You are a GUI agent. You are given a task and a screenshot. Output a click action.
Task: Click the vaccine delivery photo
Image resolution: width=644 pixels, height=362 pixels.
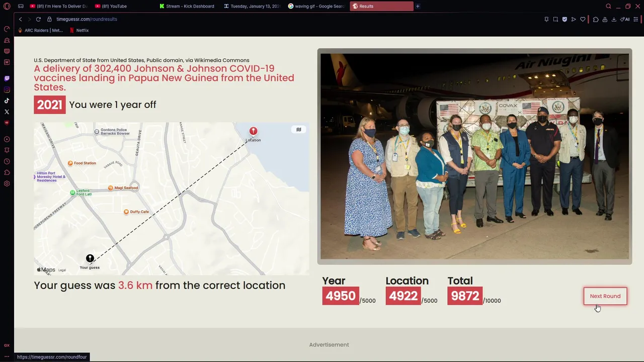(x=474, y=156)
